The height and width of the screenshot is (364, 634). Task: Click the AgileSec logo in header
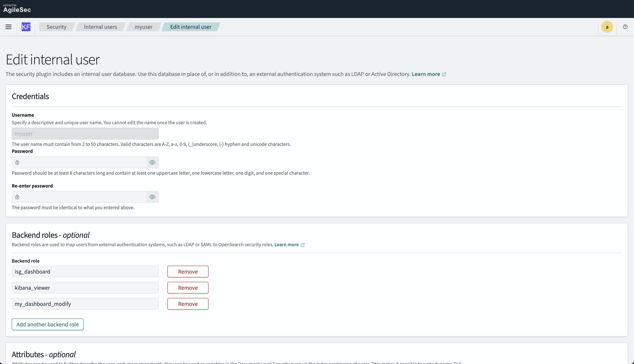[x=17, y=9]
